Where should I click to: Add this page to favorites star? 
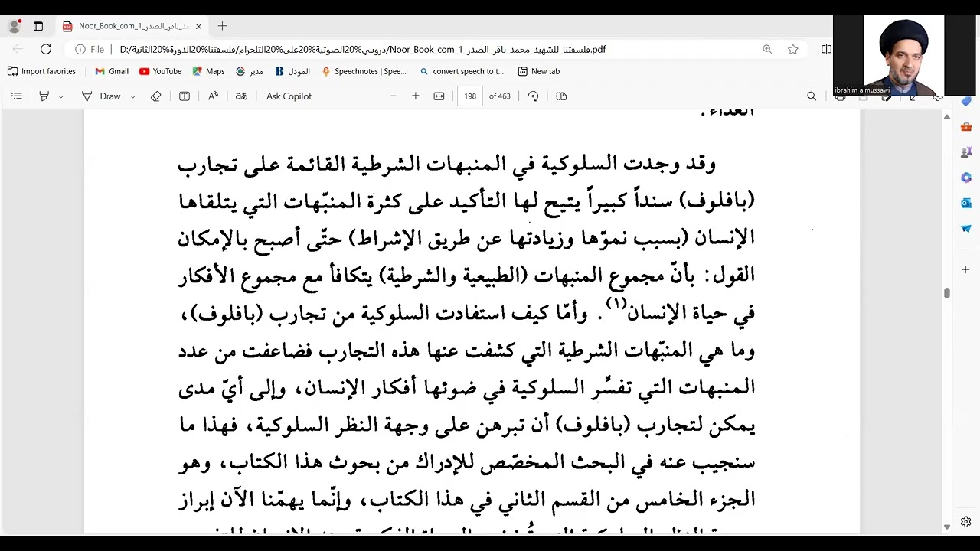793,49
